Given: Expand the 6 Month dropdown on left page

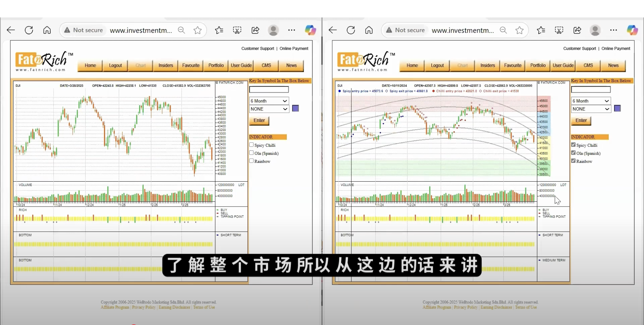Looking at the screenshot, I should (269, 101).
